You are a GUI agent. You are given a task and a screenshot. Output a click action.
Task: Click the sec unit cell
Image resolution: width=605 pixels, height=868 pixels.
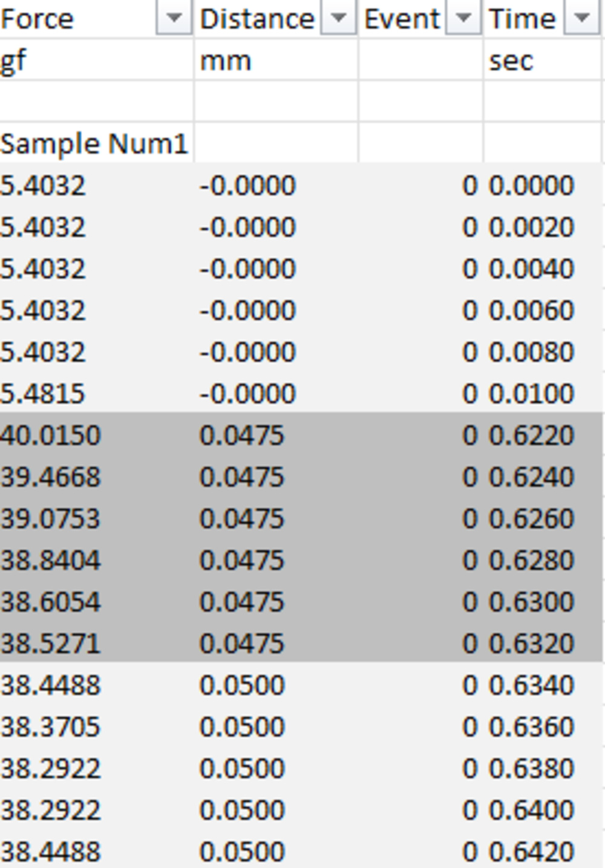511,60
